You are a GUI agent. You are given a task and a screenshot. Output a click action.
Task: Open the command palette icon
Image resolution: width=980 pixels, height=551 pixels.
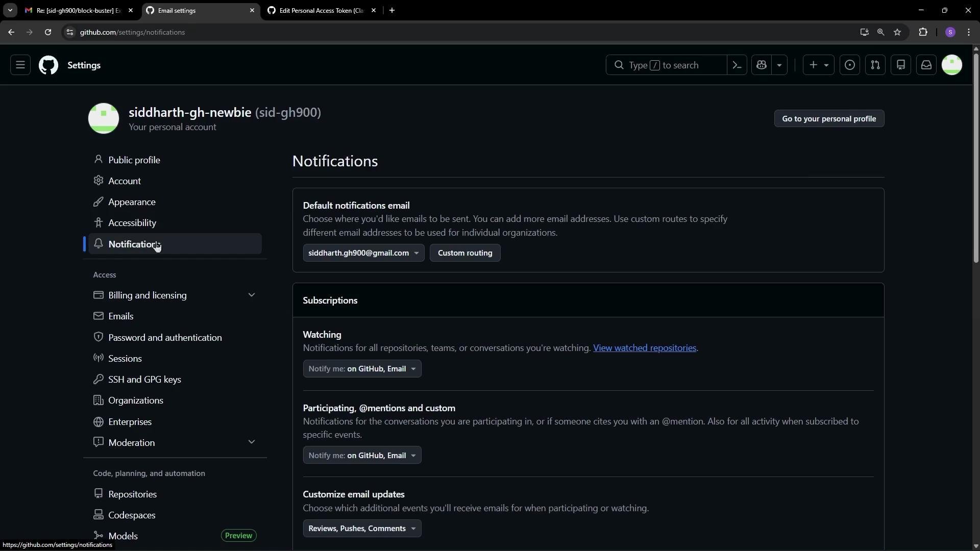click(737, 65)
